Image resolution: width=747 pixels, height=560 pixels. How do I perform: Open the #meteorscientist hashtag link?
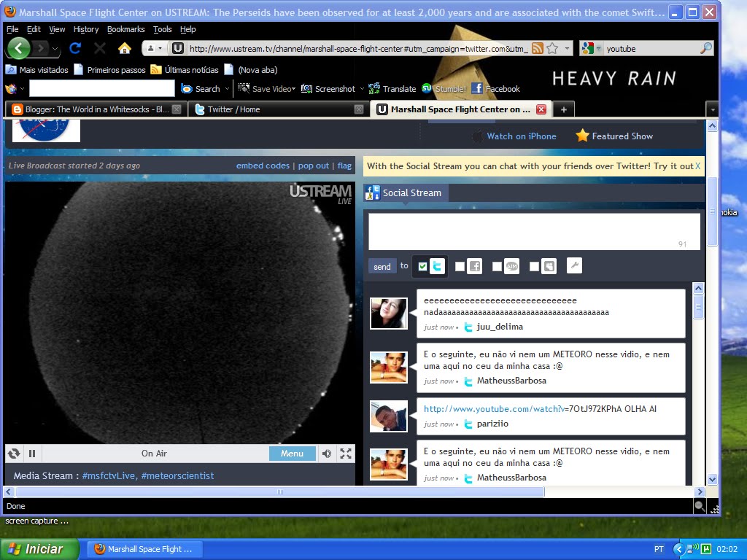[177, 475]
